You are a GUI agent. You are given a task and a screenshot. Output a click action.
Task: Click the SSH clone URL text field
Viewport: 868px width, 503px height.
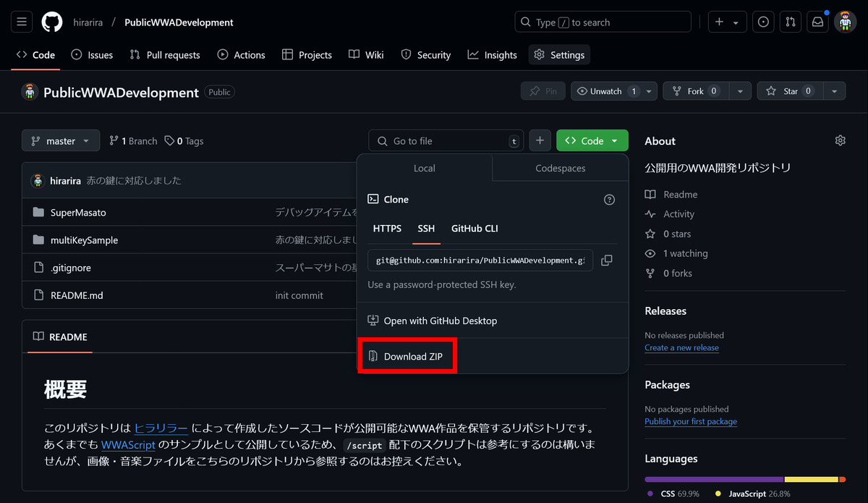[480, 261]
